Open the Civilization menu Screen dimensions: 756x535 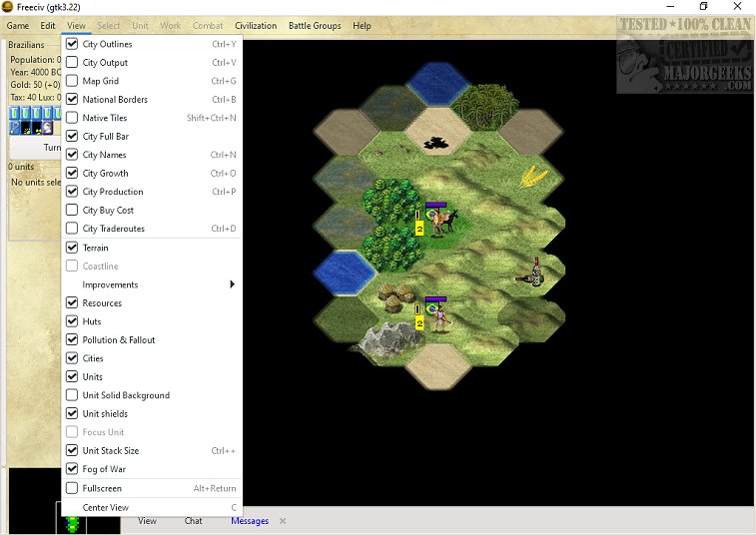[x=256, y=26]
